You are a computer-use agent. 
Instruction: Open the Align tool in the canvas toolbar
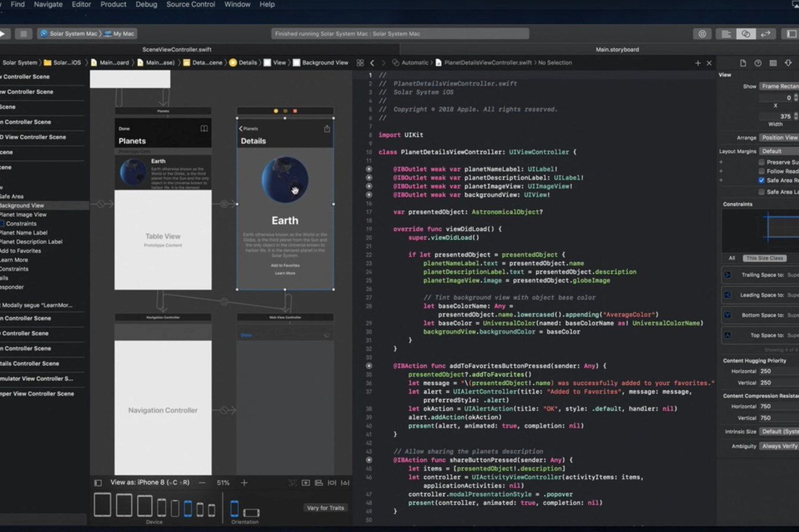[x=318, y=482]
